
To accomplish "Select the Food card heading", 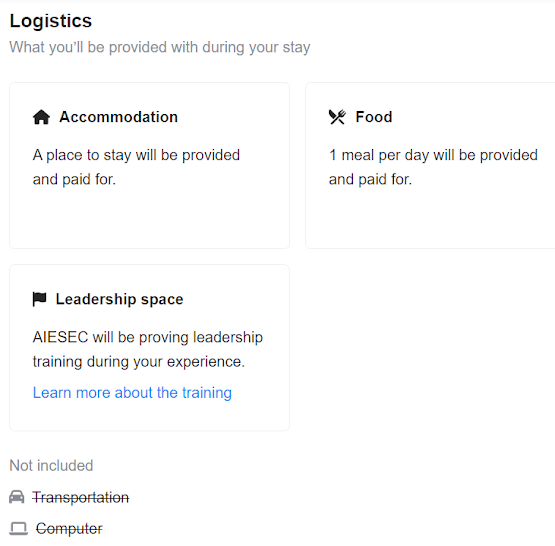I will [x=374, y=117].
